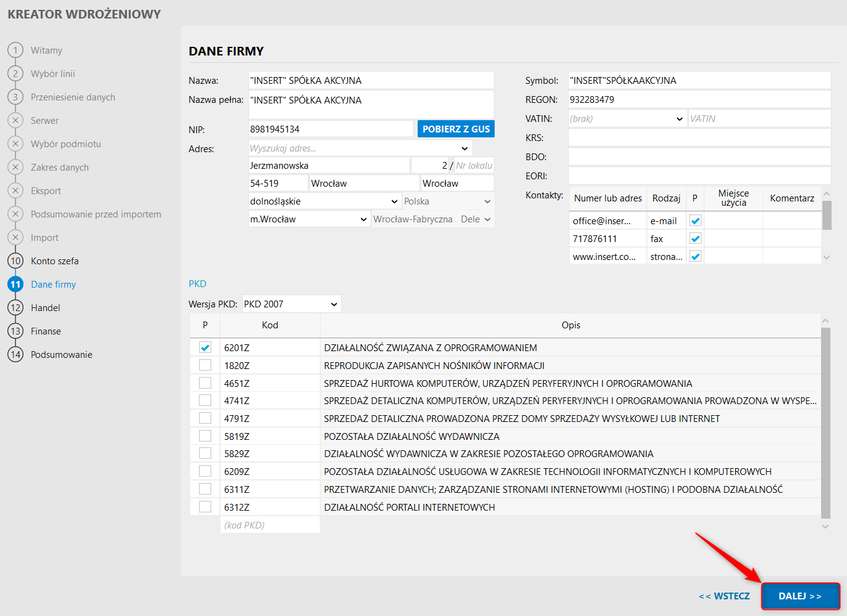Click the new (kod PKD) entry cell
Image resolution: width=847 pixels, height=616 pixels.
click(270, 525)
